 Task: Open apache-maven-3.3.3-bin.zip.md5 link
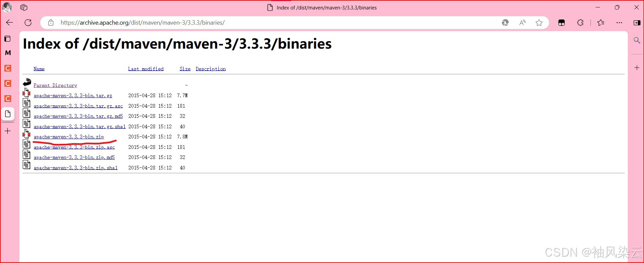point(74,157)
